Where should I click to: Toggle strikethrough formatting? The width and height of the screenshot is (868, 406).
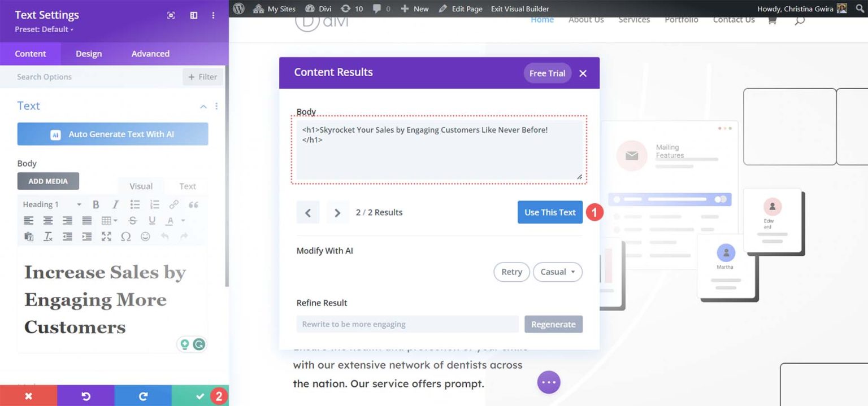click(132, 221)
